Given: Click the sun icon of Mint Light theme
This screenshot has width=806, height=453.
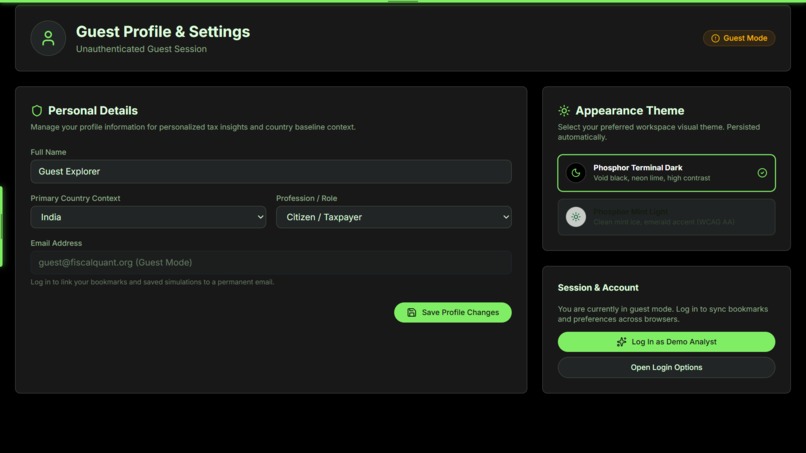Looking at the screenshot, I should 576,217.
